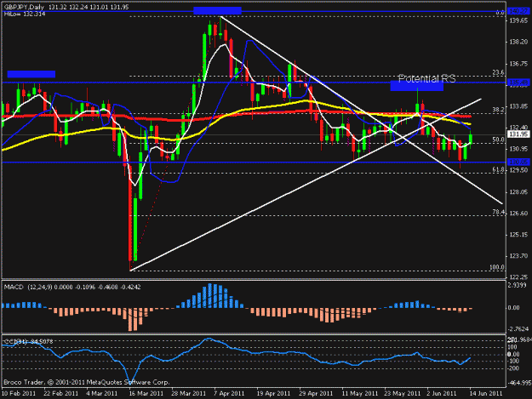Click the 10 Feb 2011 date label

(x=19, y=393)
